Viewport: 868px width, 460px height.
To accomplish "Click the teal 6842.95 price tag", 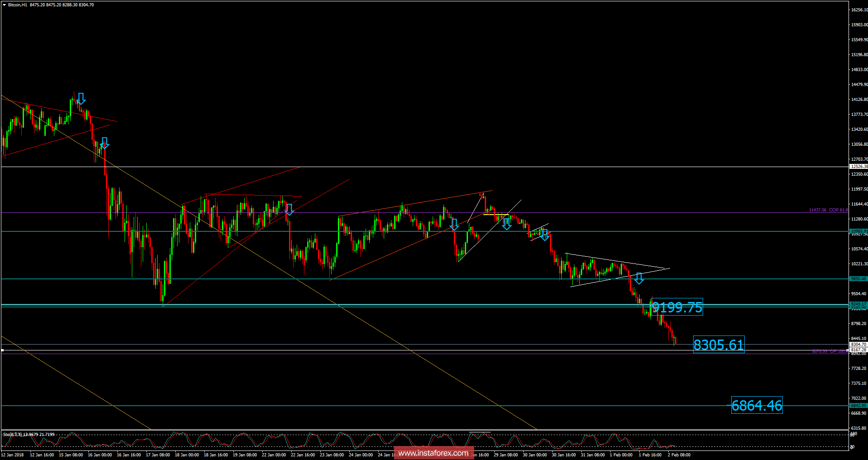I will (x=858, y=406).
